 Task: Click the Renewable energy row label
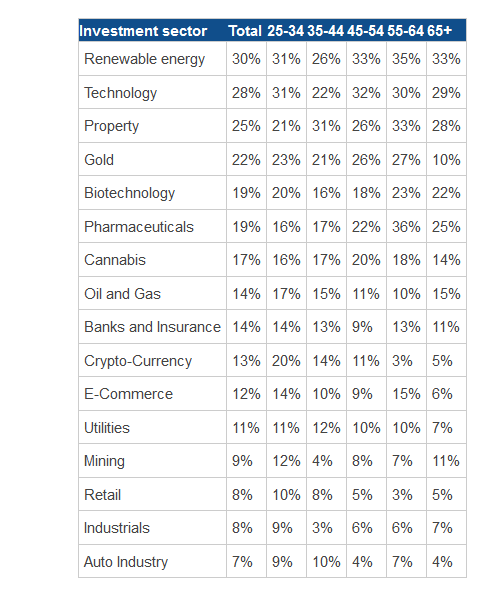click(145, 59)
